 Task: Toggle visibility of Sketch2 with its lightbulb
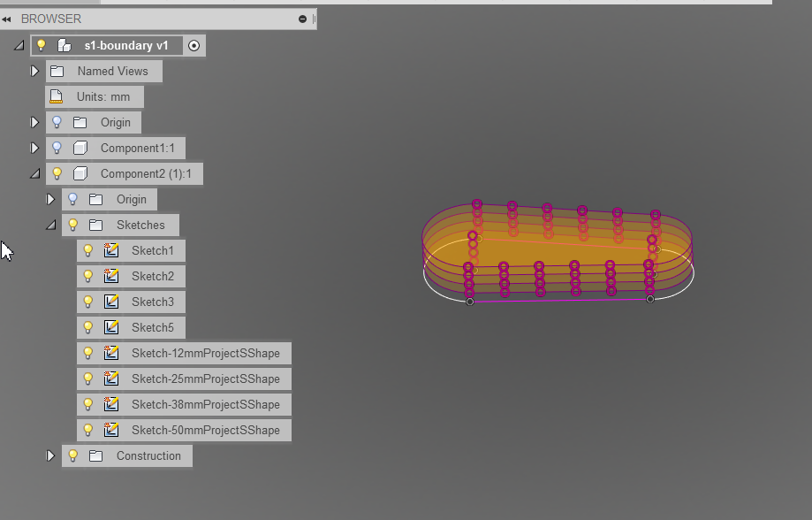87,276
